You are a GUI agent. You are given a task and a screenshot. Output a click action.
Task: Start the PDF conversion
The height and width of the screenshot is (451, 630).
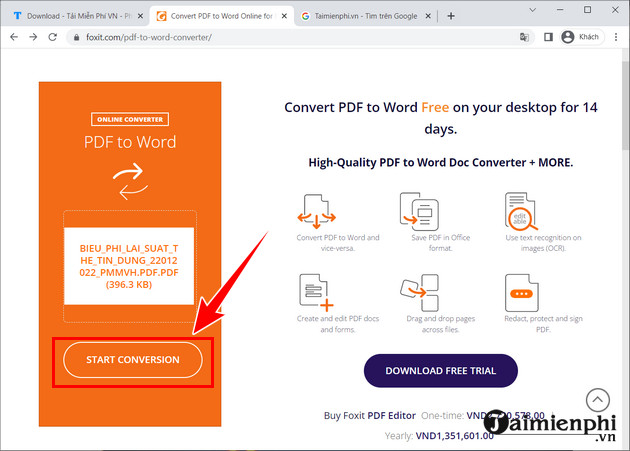click(133, 360)
